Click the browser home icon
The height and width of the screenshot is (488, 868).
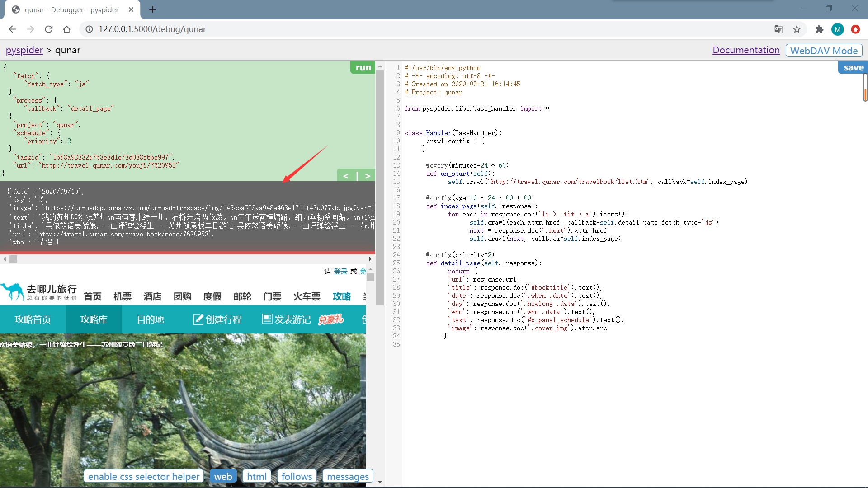click(x=66, y=29)
